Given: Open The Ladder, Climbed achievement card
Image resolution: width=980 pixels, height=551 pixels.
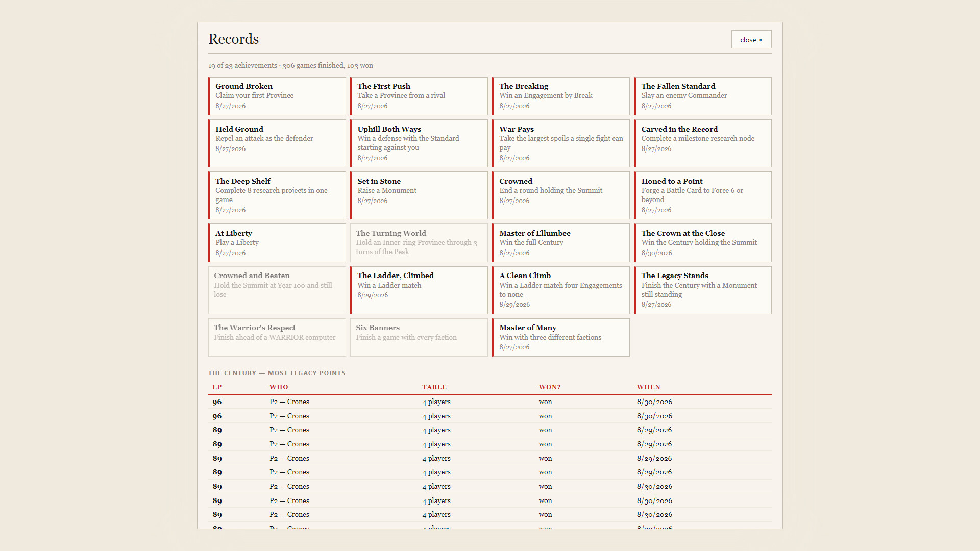Looking at the screenshot, I should click(419, 290).
